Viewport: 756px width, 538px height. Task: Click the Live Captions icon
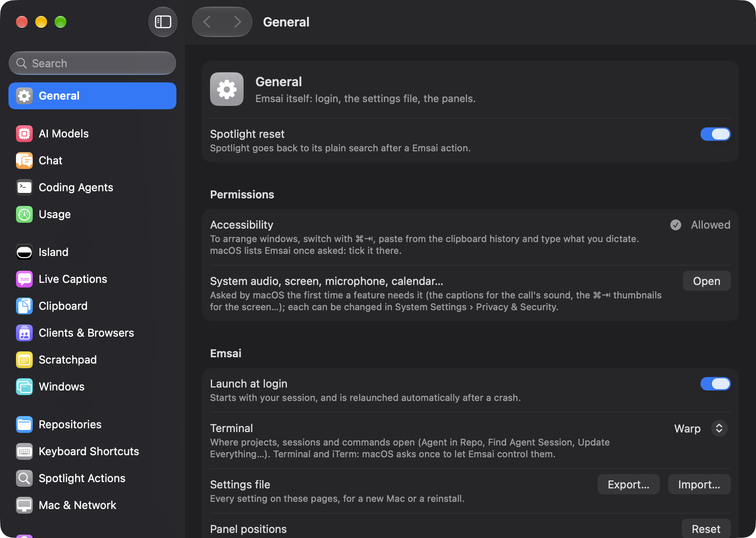coord(24,279)
